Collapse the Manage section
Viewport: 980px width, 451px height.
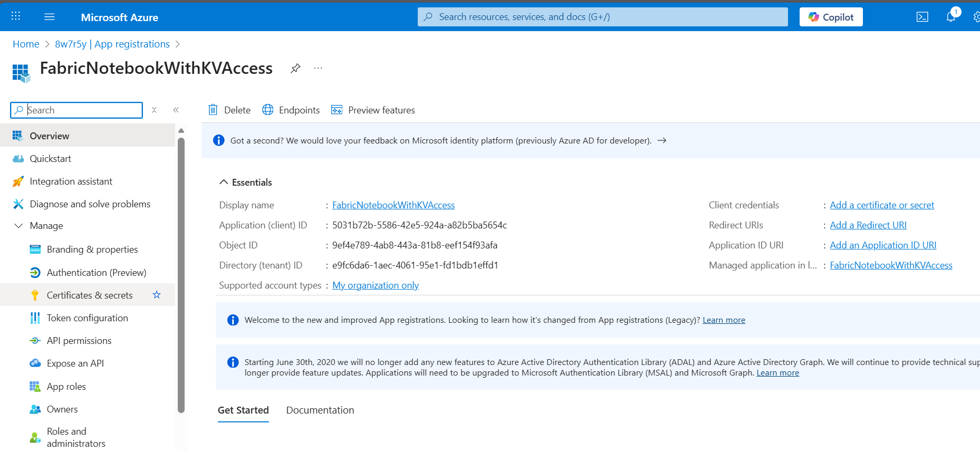(18, 226)
